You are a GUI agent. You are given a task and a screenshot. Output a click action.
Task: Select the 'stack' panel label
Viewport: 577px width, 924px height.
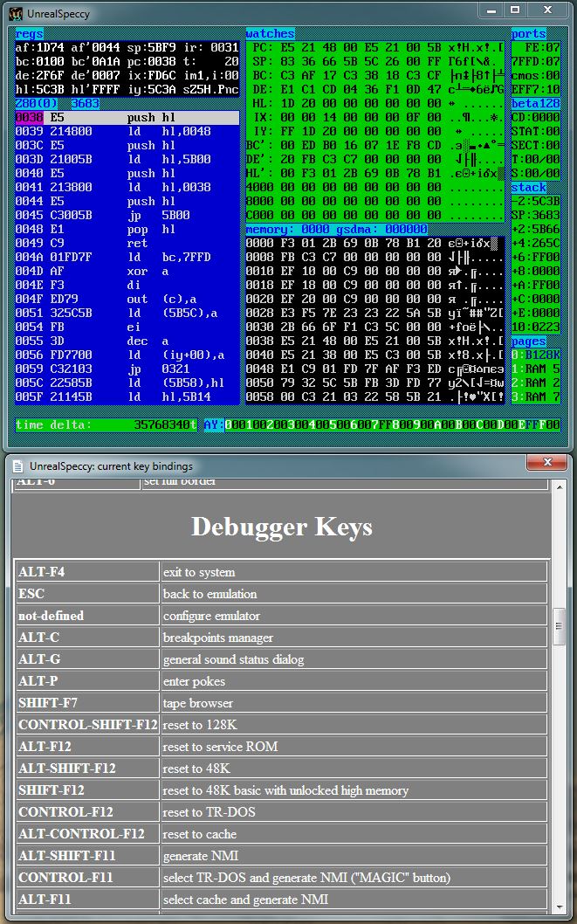pos(529,188)
